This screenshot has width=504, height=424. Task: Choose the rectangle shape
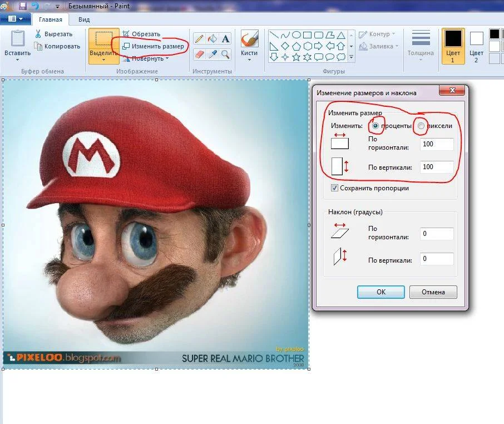click(x=307, y=35)
